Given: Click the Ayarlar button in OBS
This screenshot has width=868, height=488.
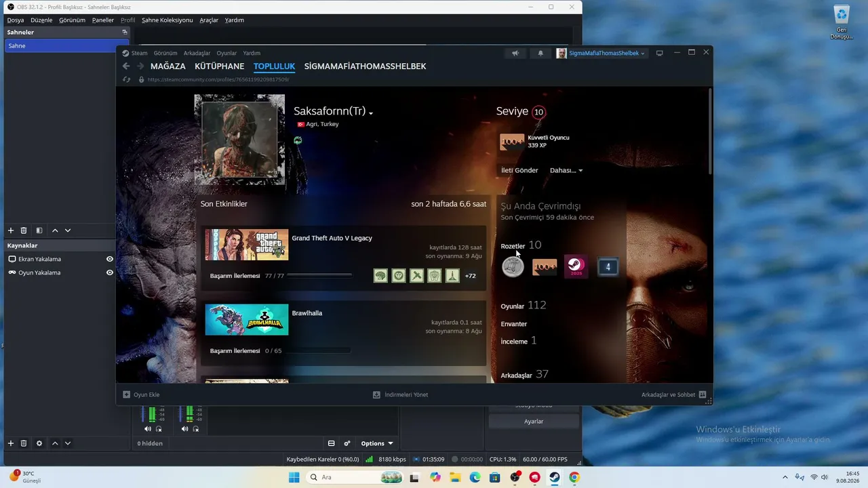Looking at the screenshot, I should pos(534,422).
